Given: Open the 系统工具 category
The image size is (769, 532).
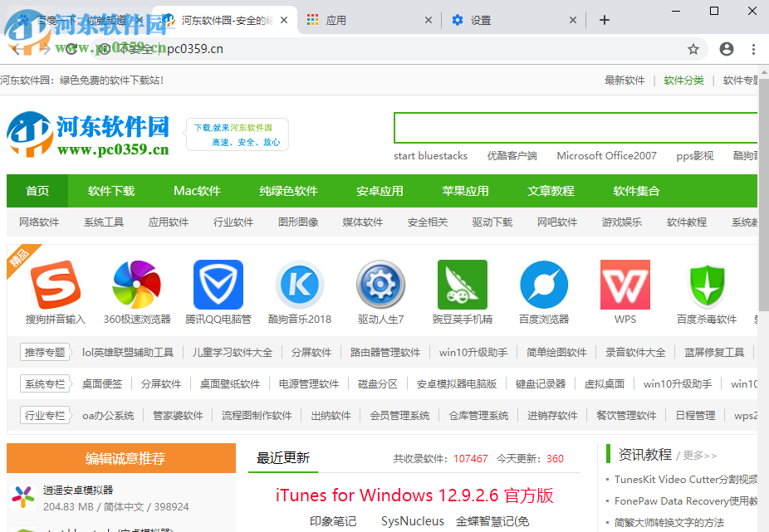Looking at the screenshot, I should coord(104,222).
